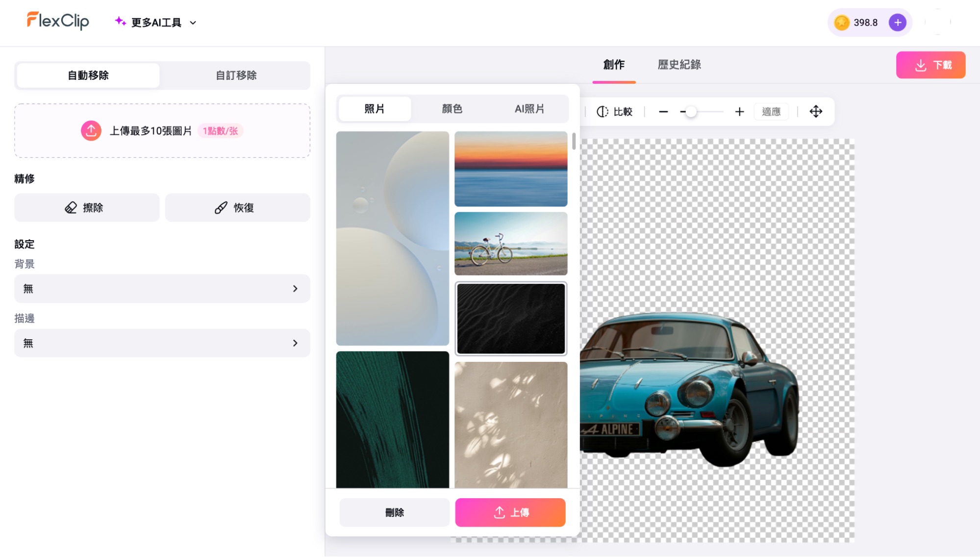This screenshot has width=980, height=557.
Task: Adjust the zoom slider handle
Action: (691, 112)
